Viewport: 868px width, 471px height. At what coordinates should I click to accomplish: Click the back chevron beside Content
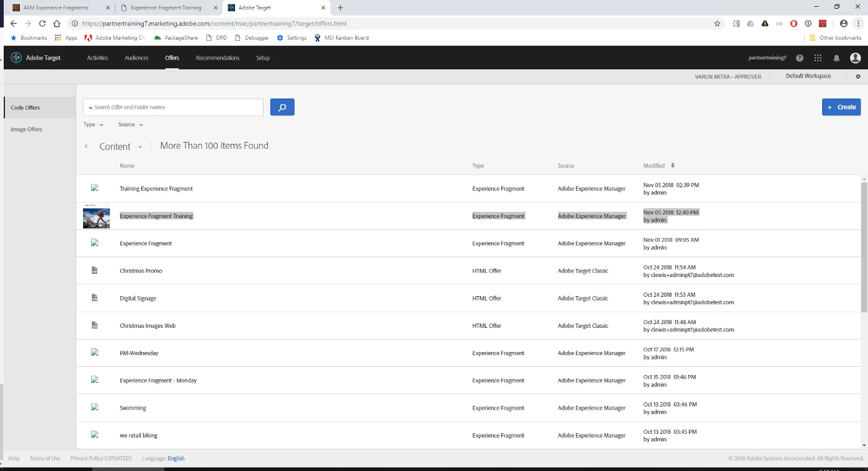click(x=86, y=147)
